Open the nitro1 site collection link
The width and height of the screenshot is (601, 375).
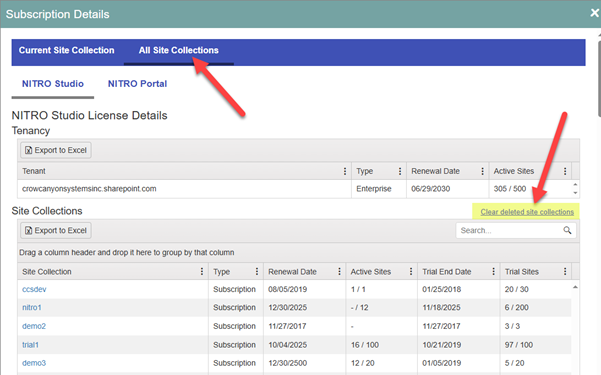(x=32, y=308)
